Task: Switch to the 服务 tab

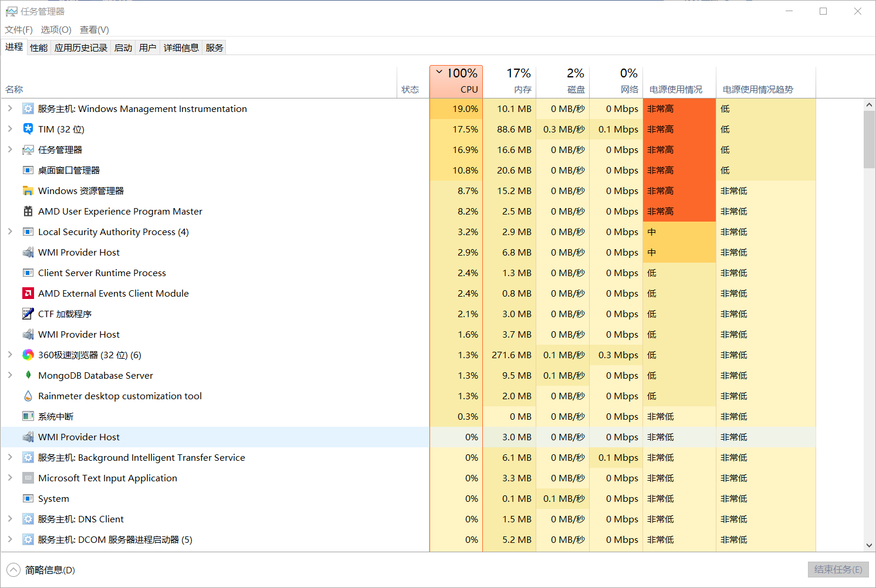Action: click(x=215, y=47)
